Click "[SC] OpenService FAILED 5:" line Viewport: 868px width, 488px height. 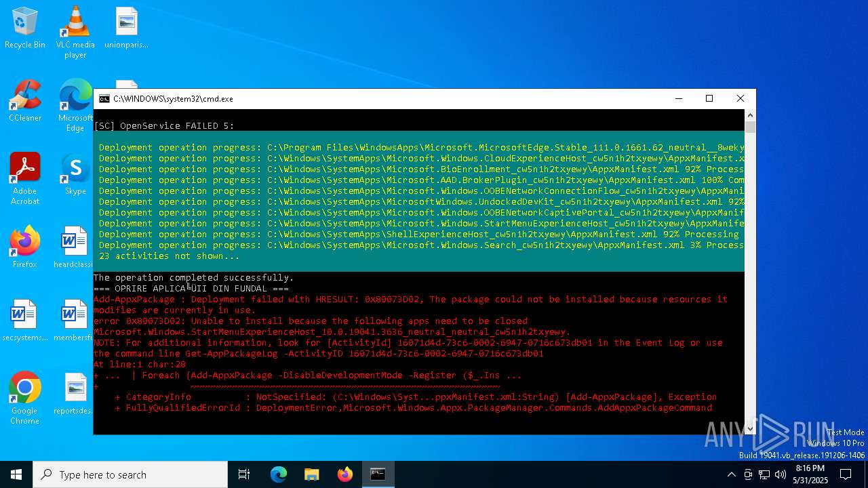point(164,126)
